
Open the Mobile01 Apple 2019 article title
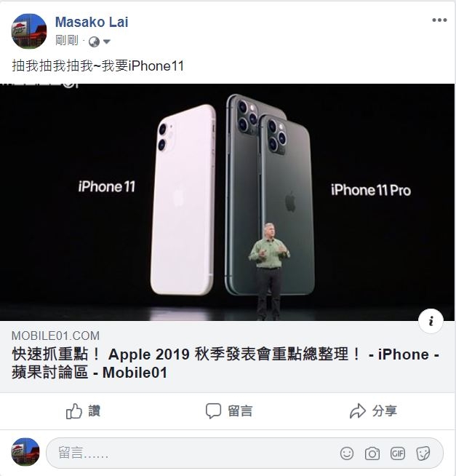pos(225,363)
